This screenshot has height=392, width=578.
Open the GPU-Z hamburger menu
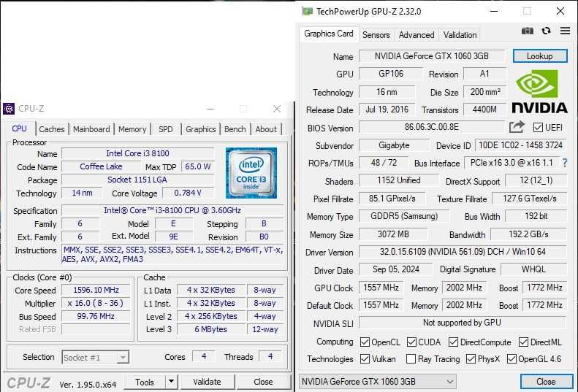point(565,31)
